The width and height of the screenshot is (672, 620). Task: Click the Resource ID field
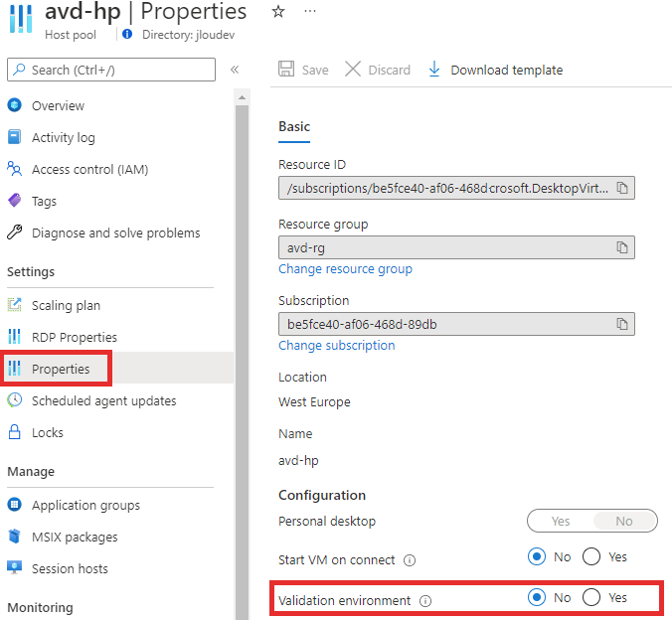[456, 188]
